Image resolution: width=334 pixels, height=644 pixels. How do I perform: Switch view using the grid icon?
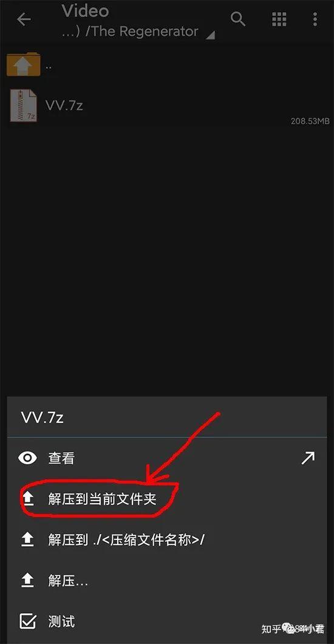coord(279,19)
